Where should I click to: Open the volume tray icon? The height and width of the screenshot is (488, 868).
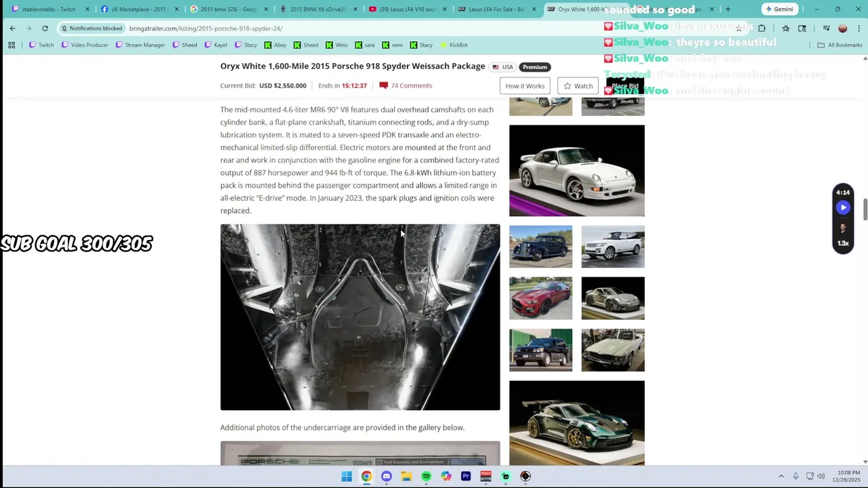point(821,476)
